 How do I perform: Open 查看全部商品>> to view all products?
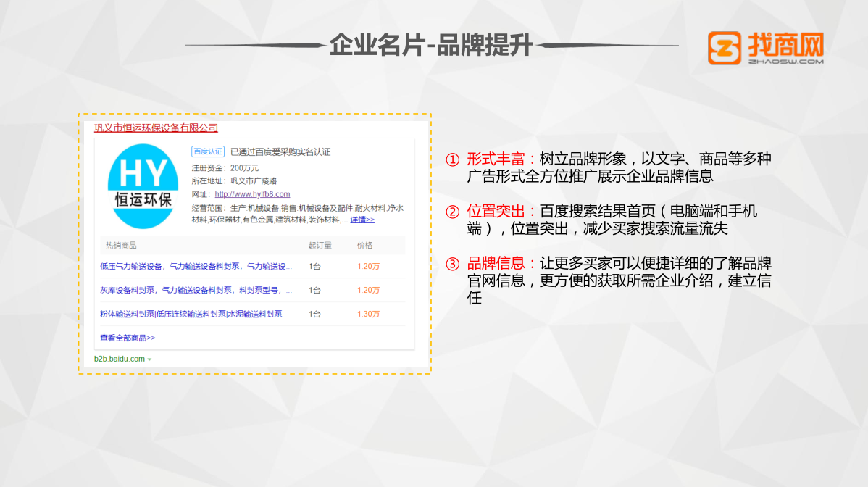click(x=128, y=338)
